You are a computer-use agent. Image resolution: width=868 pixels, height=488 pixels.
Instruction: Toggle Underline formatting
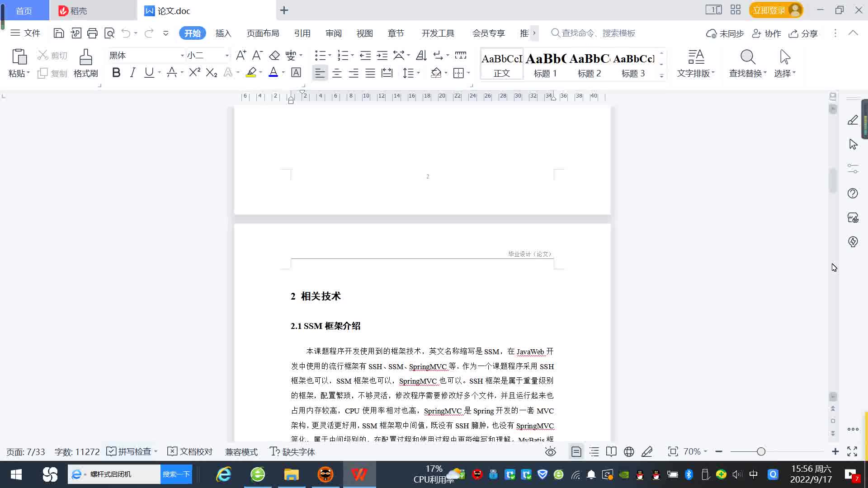149,72
